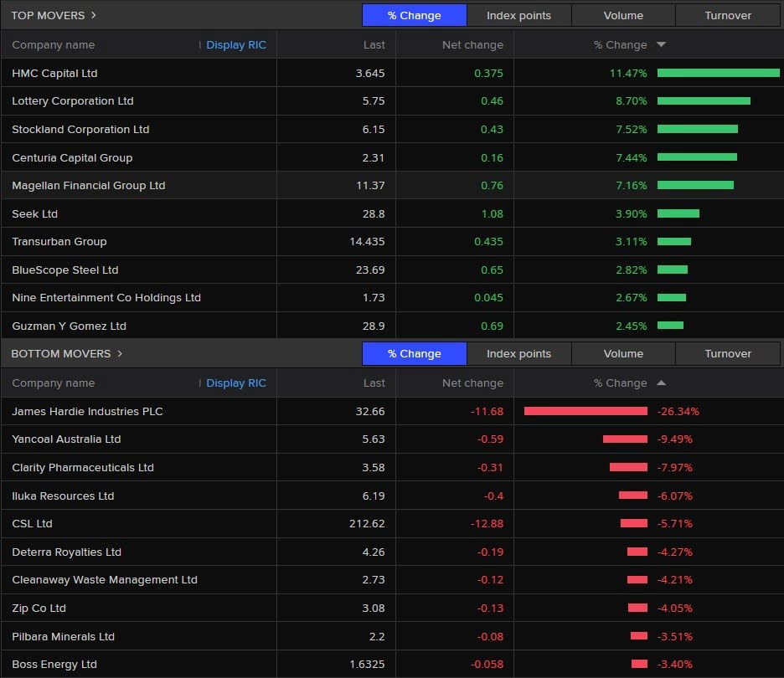The width and height of the screenshot is (784, 678).
Task: Open Turnover tab in Bottom Movers
Action: click(727, 353)
